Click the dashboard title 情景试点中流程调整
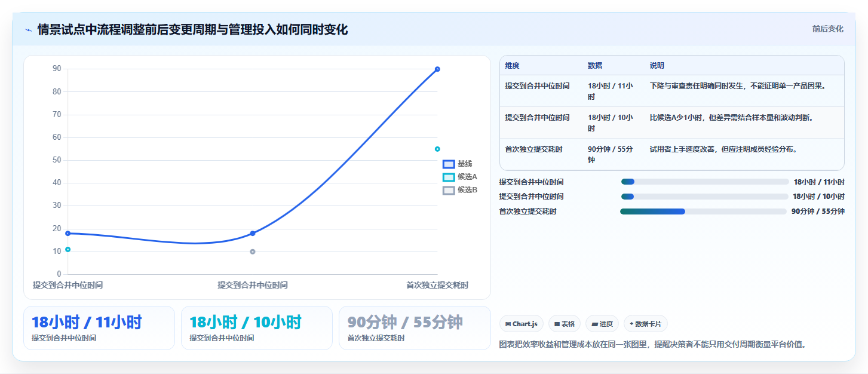868x374 pixels. coord(192,29)
